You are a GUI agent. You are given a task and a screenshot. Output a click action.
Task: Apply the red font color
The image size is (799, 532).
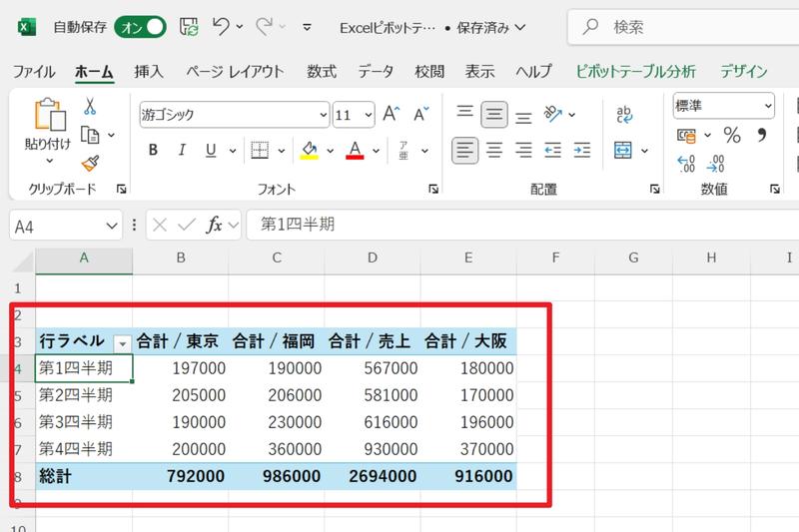tap(356, 150)
